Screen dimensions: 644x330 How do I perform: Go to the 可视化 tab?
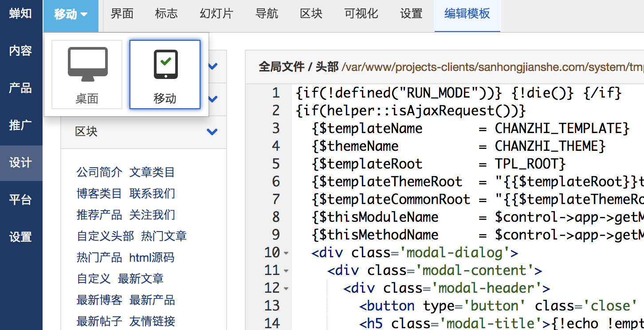pos(361,14)
